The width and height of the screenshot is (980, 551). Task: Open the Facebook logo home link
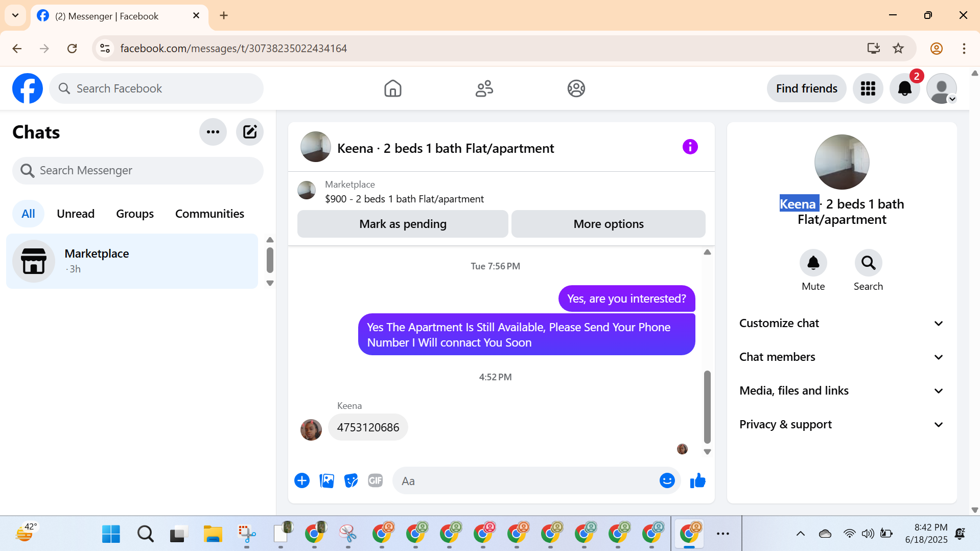tap(28, 88)
